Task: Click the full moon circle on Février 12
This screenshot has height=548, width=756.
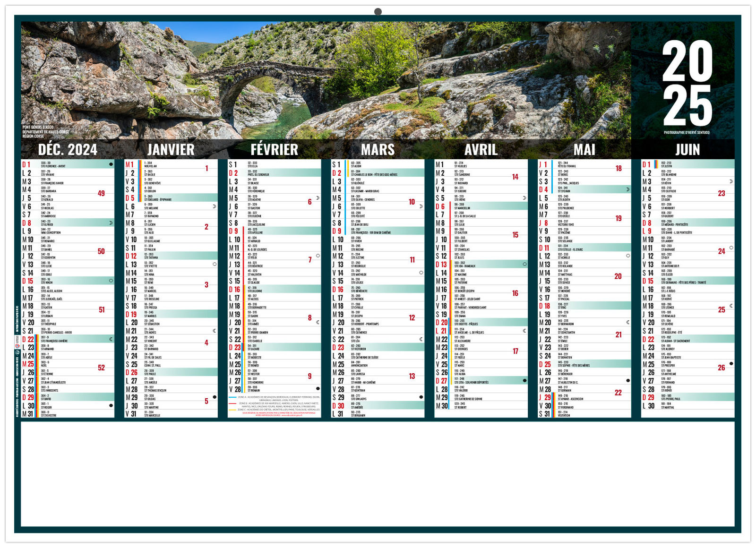Action: [318, 256]
